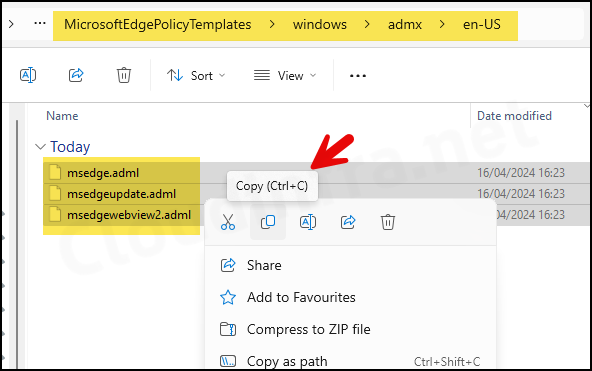Expand chevron after admx breadcrumb
Screen dimensions: 592x371
pyautogui.click(x=442, y=25)
